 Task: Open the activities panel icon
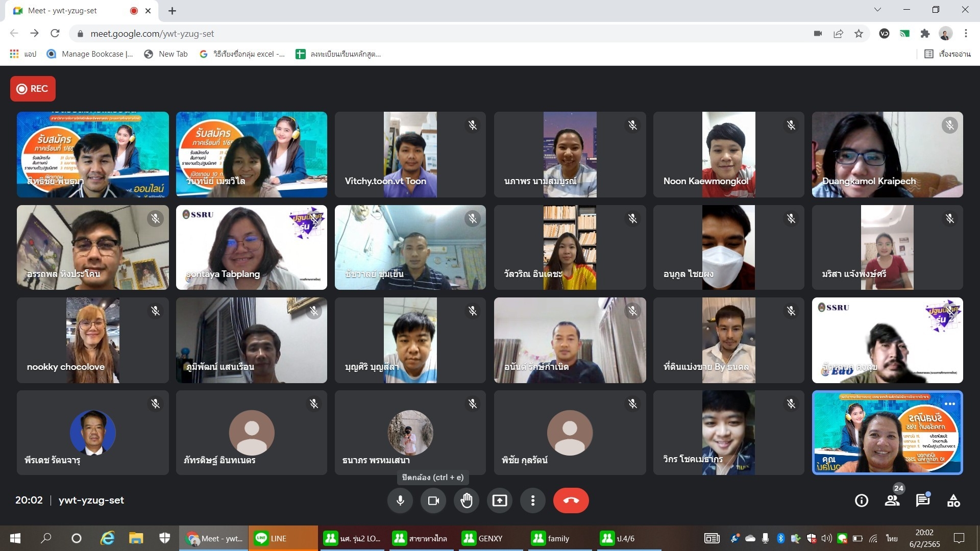953,500
